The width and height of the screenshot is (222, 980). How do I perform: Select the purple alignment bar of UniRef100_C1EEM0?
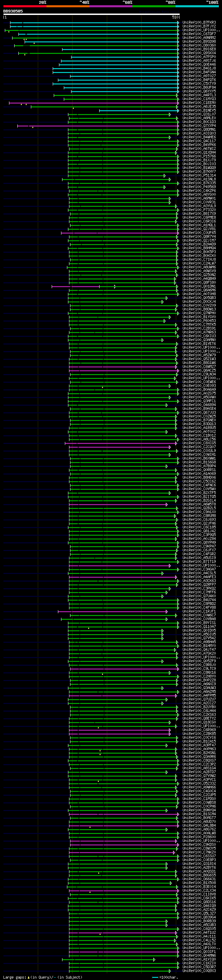(x=94, y=103)
